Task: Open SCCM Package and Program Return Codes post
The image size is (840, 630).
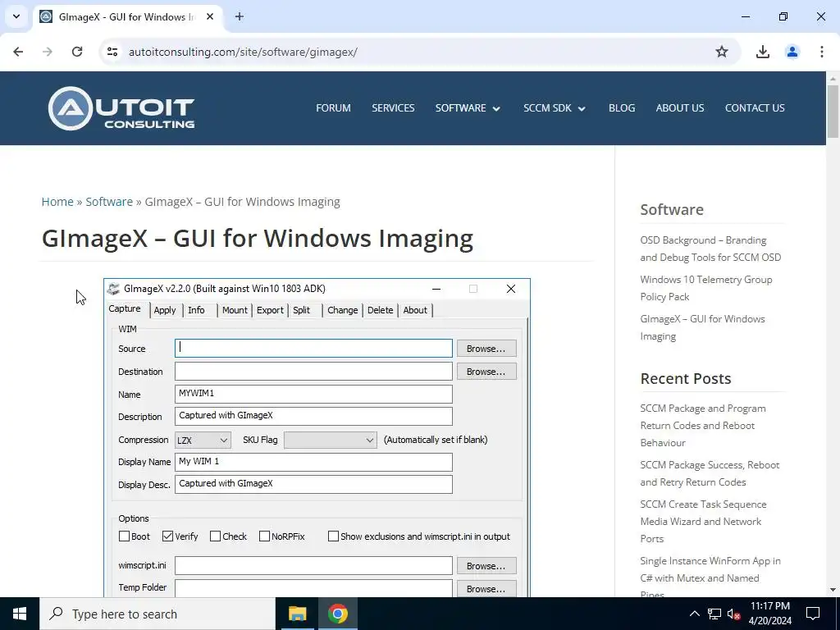Action: coord(703,426)
